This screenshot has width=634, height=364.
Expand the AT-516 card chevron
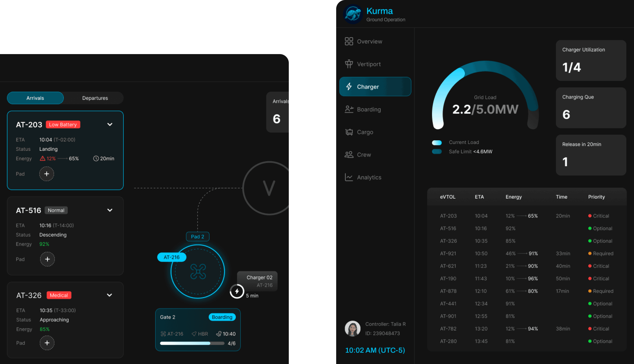coord(110,210)
